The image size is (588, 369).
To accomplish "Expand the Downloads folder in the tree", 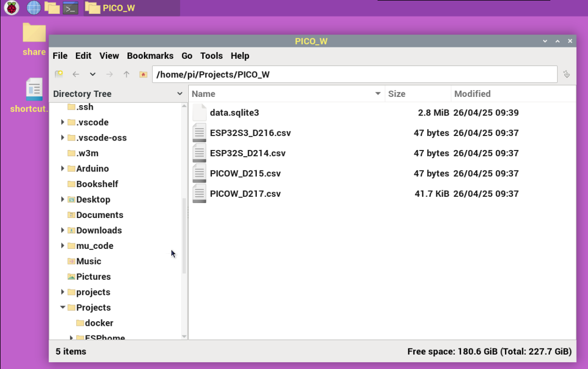I will click(x=62, y=230).
